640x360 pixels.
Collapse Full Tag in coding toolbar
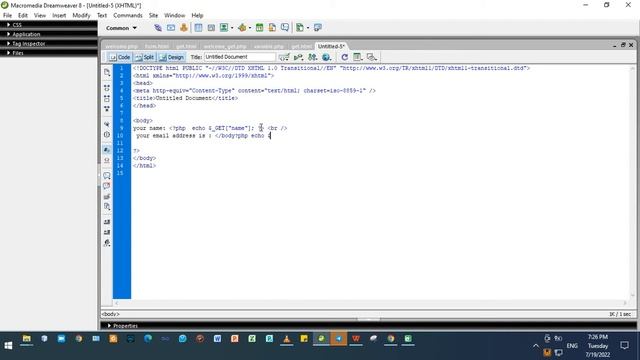click(107, 88)
